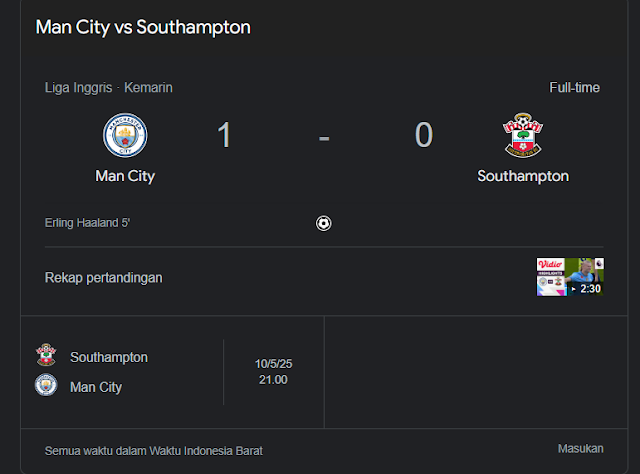Select the Man City team name under its crest
640x474 pixels.
(x=125, y=176)
